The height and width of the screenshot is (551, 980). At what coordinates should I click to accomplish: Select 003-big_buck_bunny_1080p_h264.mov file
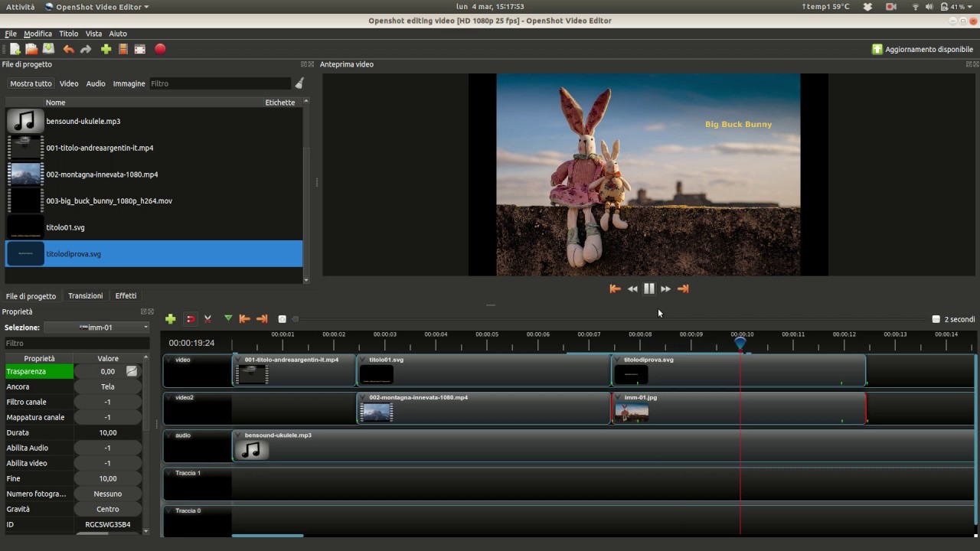pyautogui.click(x=154, y=201)
